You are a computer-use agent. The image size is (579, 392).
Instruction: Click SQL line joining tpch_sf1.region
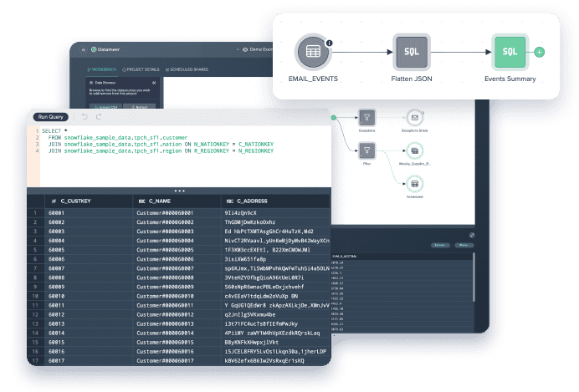161,150
